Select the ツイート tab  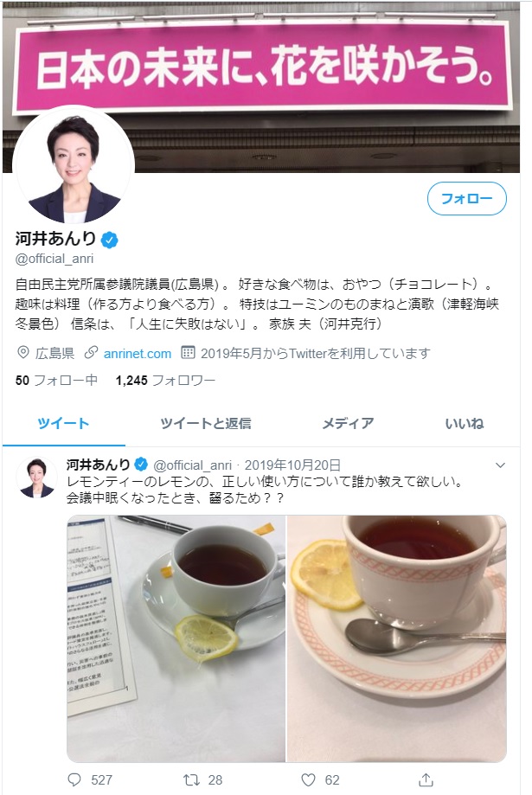pyautogui.click(x=63, y=423)
